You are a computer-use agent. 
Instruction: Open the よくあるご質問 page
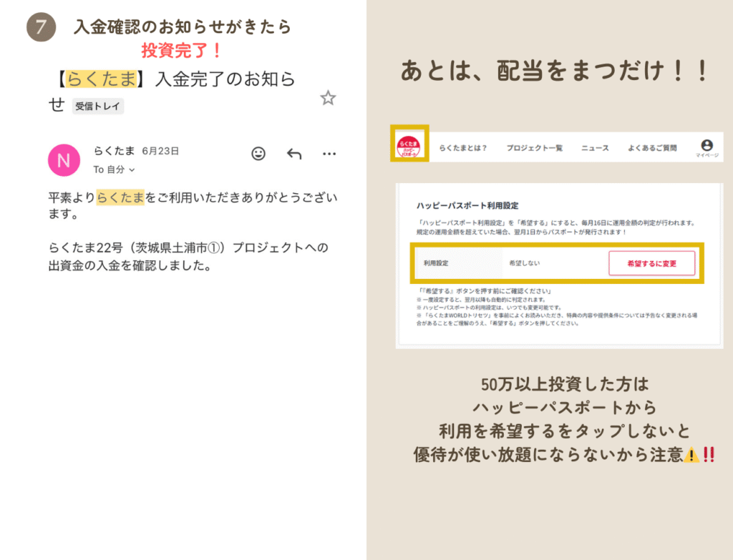652,148
